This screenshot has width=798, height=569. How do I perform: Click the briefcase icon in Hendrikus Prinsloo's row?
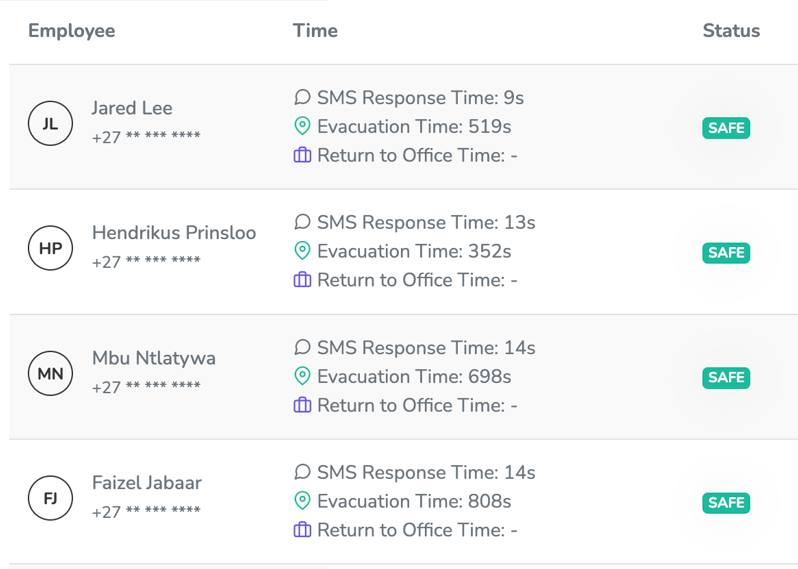point(302,280)
